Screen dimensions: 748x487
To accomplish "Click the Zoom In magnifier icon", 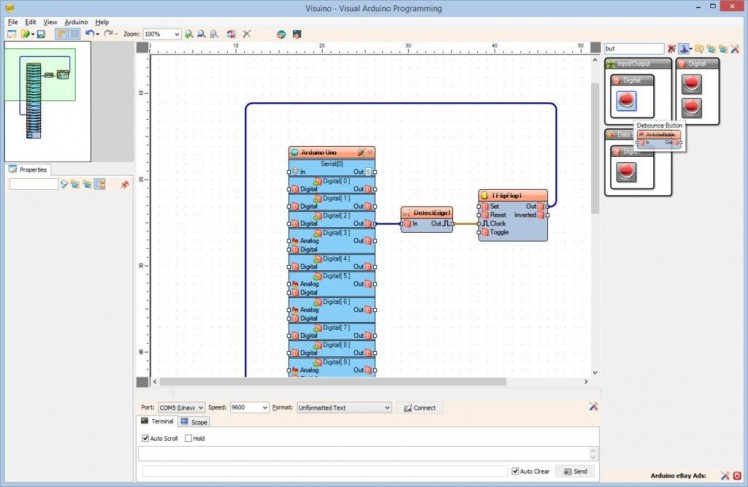I will 190,34.
